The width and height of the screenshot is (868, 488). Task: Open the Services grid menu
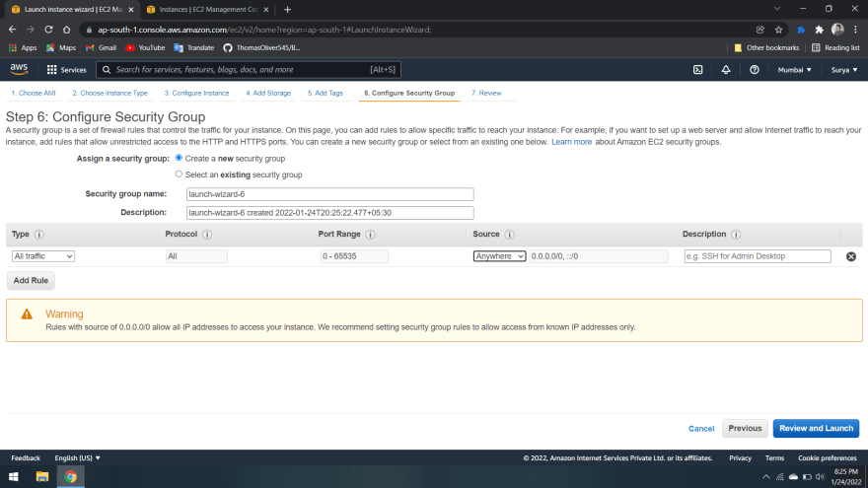[66, 70]
